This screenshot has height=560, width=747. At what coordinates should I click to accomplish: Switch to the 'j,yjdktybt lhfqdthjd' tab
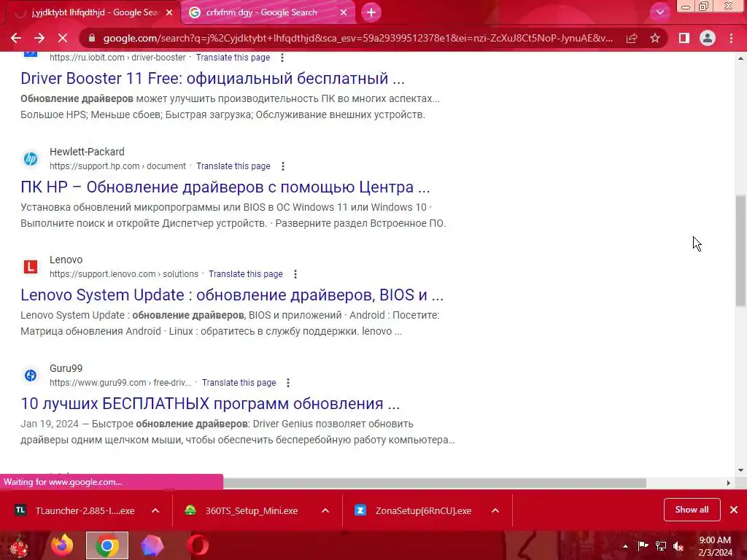94,12
